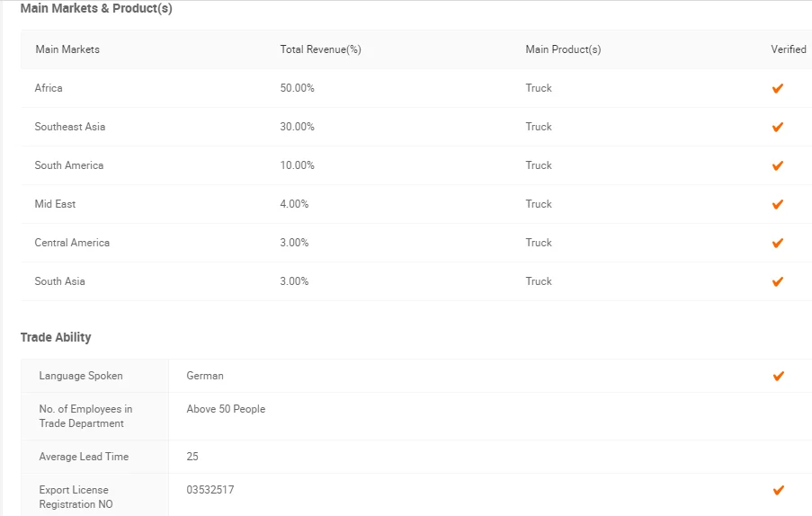812x516 pixels.
Task: Click the Main Markets & Product(s) heading
Action: pyautogui.click(x=96, y=8)
